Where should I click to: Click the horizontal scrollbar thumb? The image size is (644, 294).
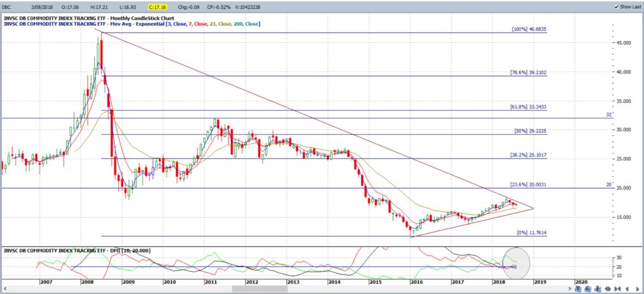tap(260, 289)
